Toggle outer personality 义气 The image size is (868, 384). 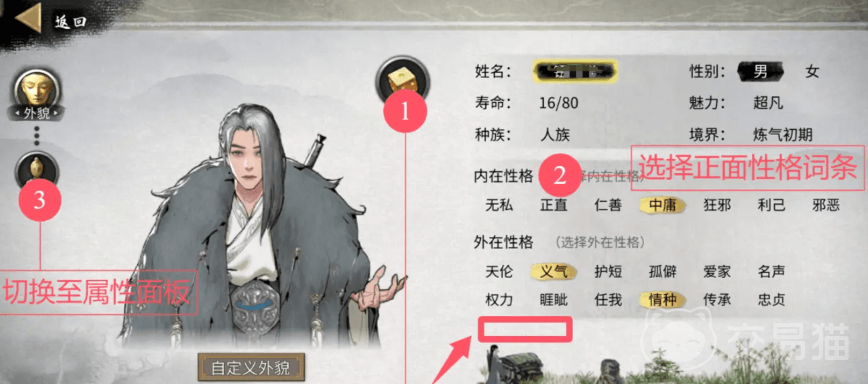pyautogui.click(x=553, y=272)
